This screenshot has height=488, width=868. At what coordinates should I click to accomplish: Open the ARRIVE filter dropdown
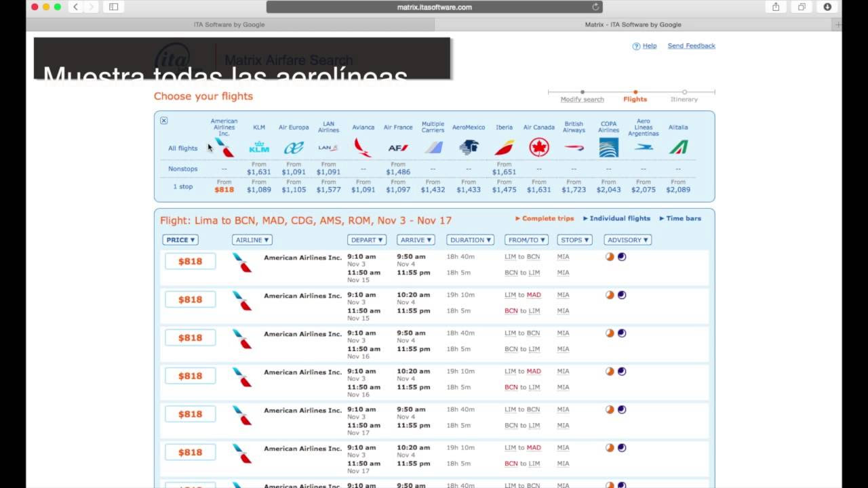coord(416,240)
